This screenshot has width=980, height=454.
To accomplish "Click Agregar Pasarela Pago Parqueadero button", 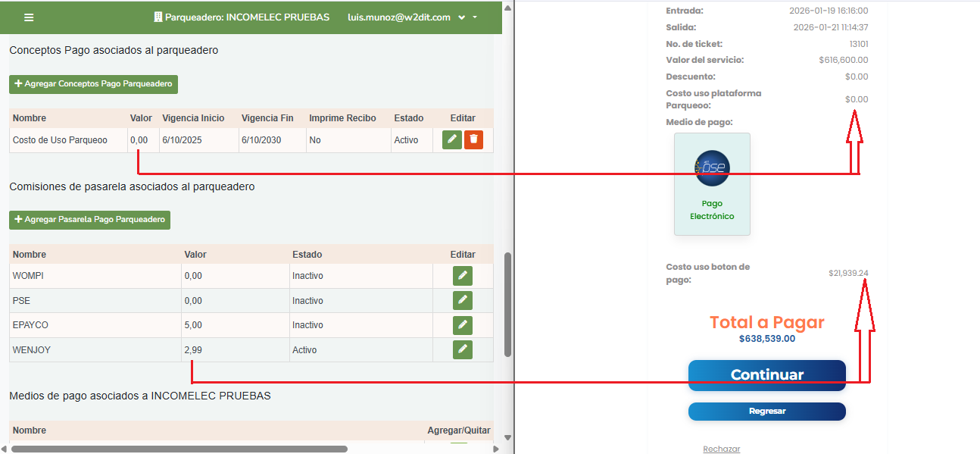I will point(89,220).
